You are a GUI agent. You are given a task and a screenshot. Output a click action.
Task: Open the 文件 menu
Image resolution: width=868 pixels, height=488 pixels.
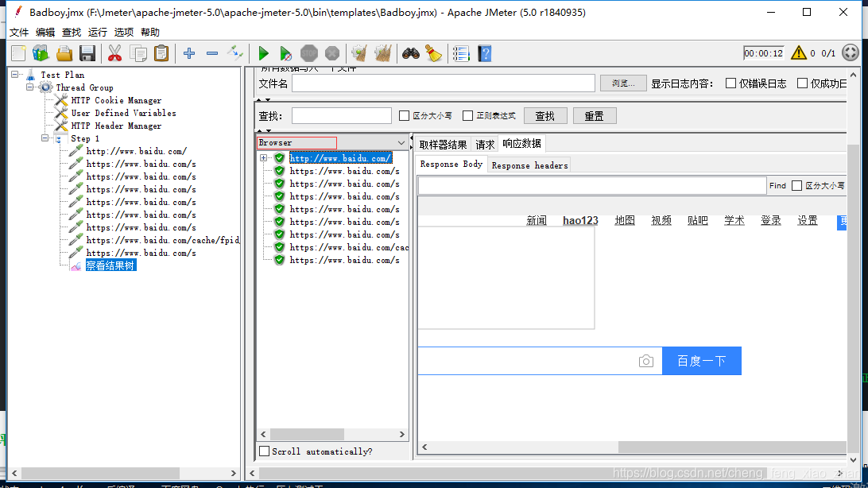click(x=19, y=32)
